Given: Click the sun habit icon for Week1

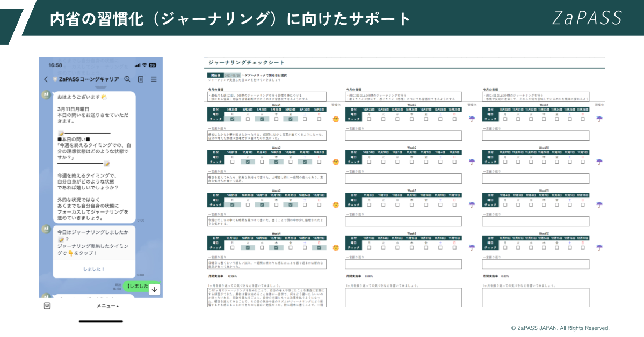Looking at the screenshot, I should [x=336, y=119].
